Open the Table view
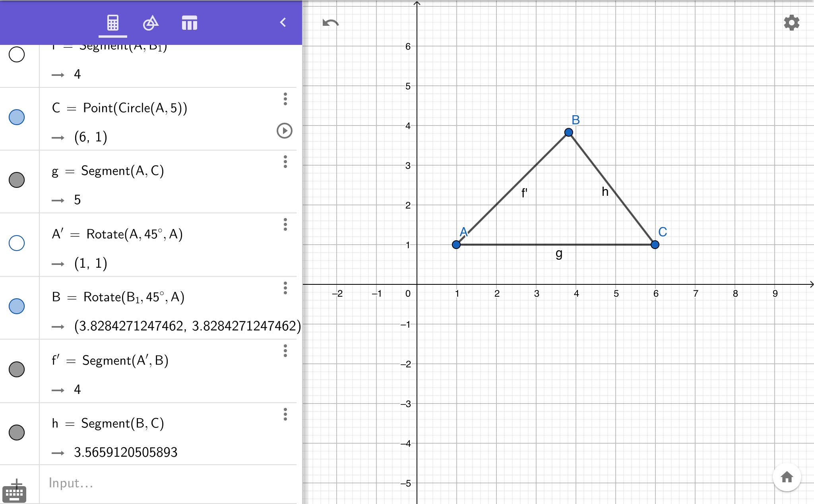Viewport: 814px width, 504px height. pyautogui.click(x=190, y=23)
